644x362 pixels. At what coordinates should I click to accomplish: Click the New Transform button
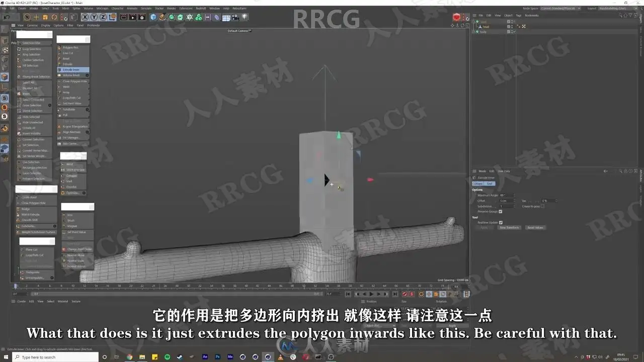pyautogui.click(x=509, y=227)
